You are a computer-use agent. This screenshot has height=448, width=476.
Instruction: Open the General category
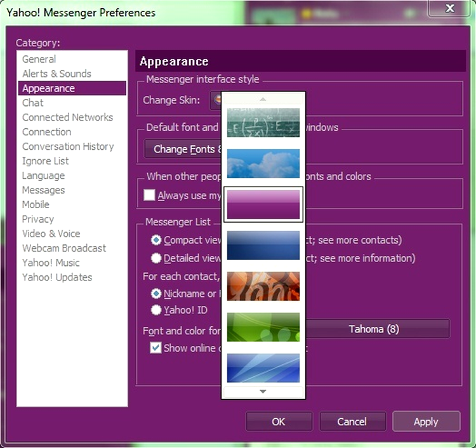(x=72, y=59)
